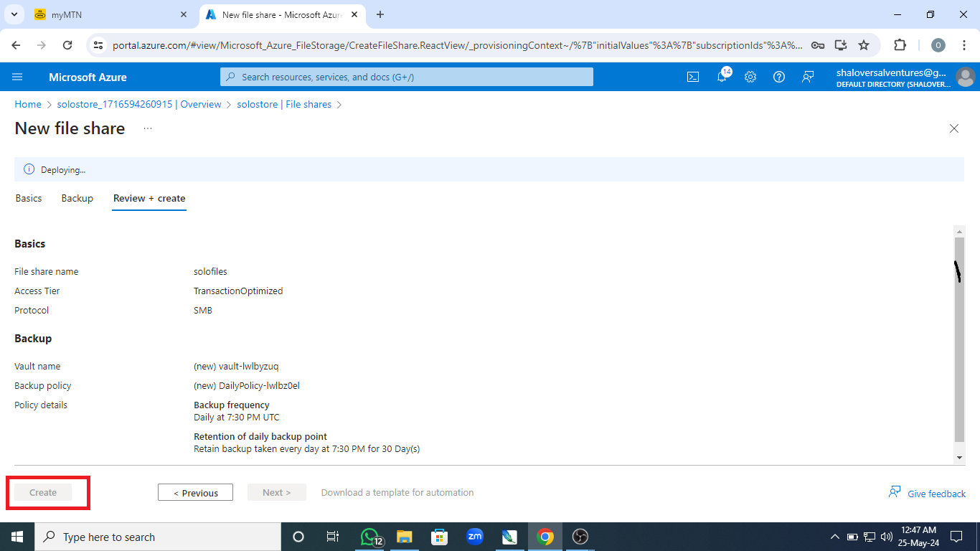This screenshot has height=551, width=980.
Task: Switch to the Basics tab
Action: [x=29, y=198]
